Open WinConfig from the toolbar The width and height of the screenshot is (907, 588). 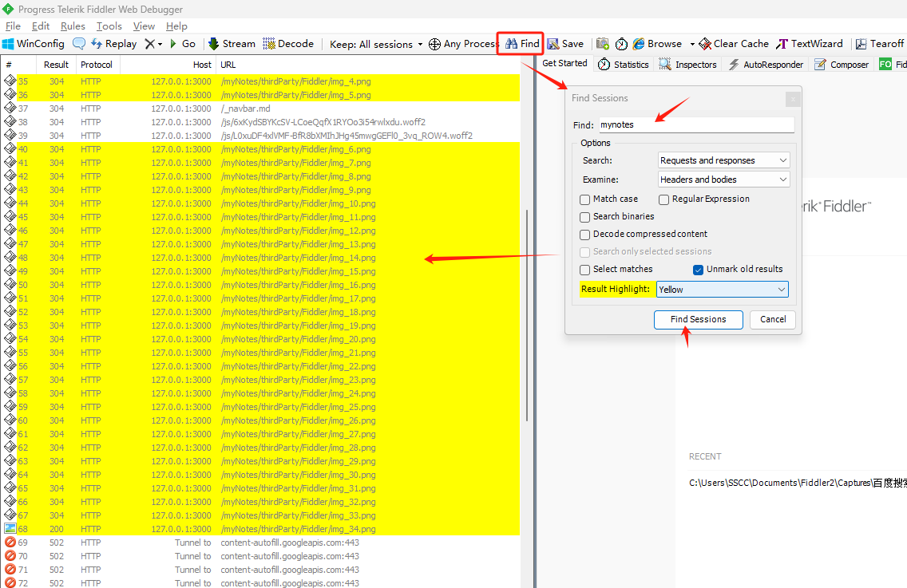pyautogui.click(x=34, y=44)
